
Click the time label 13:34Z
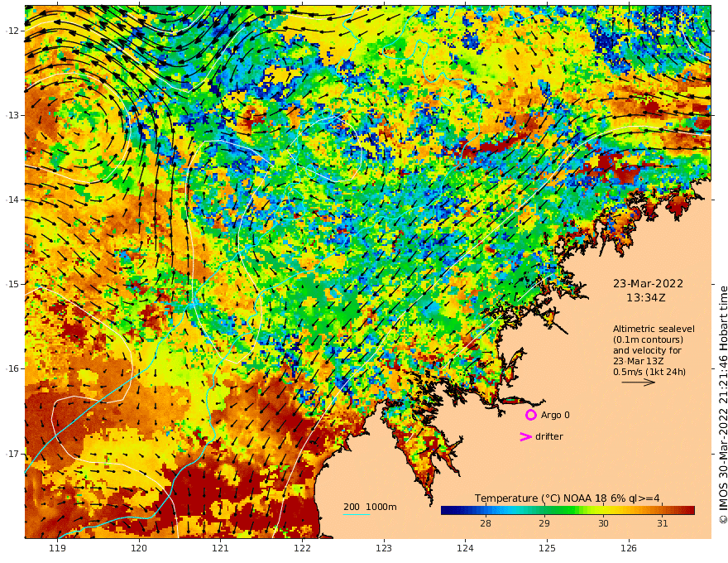coord(646,298)
